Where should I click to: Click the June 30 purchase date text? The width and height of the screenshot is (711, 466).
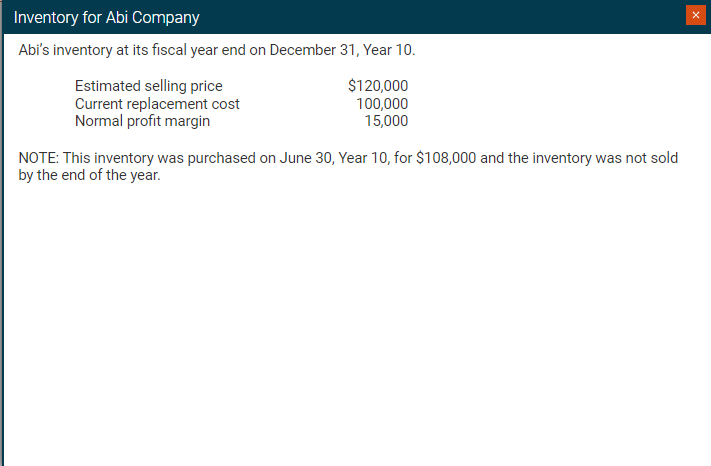[301, 159]
